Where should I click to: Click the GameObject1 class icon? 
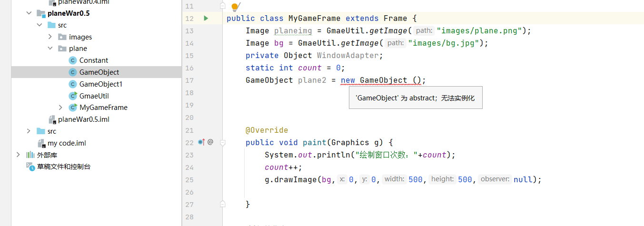pos(73,84)
